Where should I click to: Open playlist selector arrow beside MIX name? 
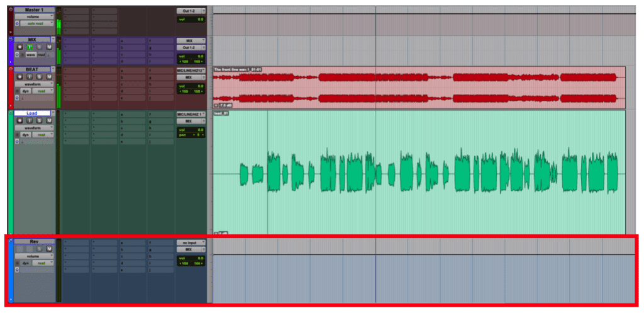point(53,40)
